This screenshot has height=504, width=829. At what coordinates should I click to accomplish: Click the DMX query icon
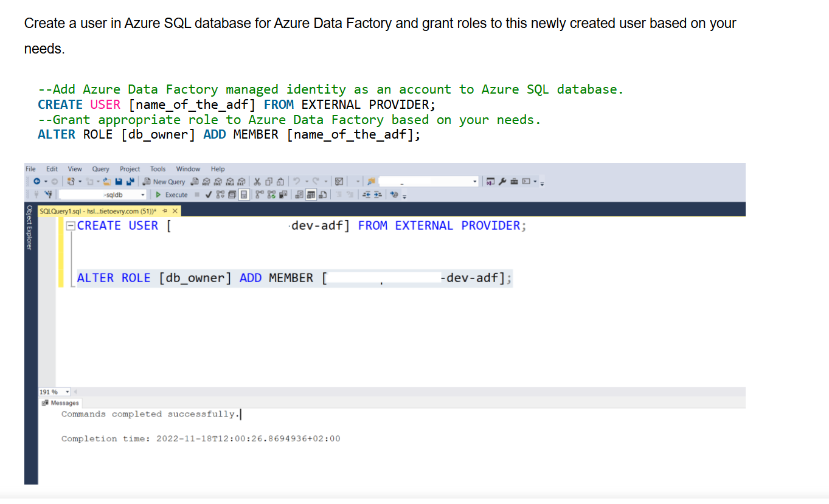point(218,181)
